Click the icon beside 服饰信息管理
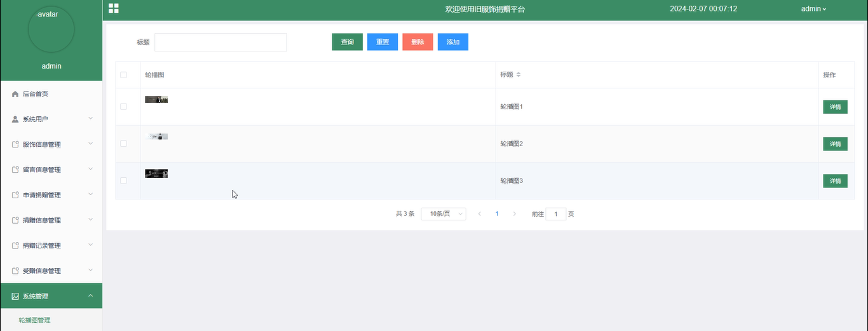The height and width of the screenshot is (331, 868). click(15, 145)
